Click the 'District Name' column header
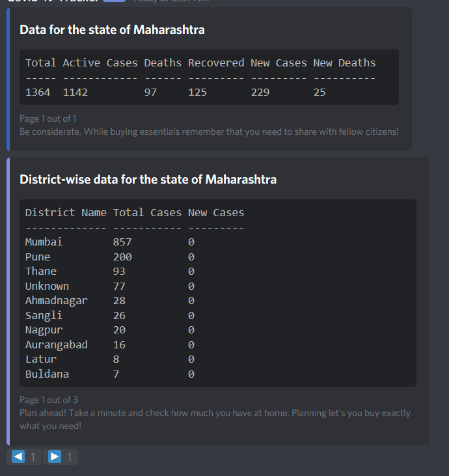 (x=66, y=212)
